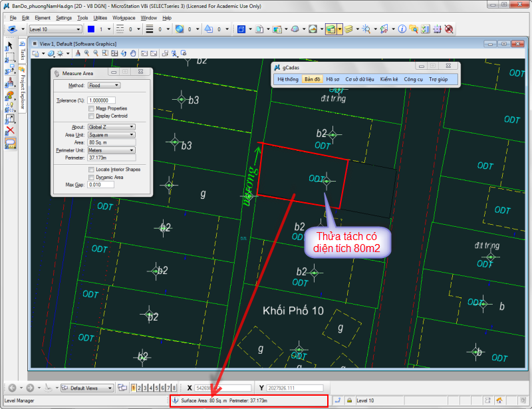Expand the Area Unit dropdown
The image size is (532, 409).
pos(111,134)
